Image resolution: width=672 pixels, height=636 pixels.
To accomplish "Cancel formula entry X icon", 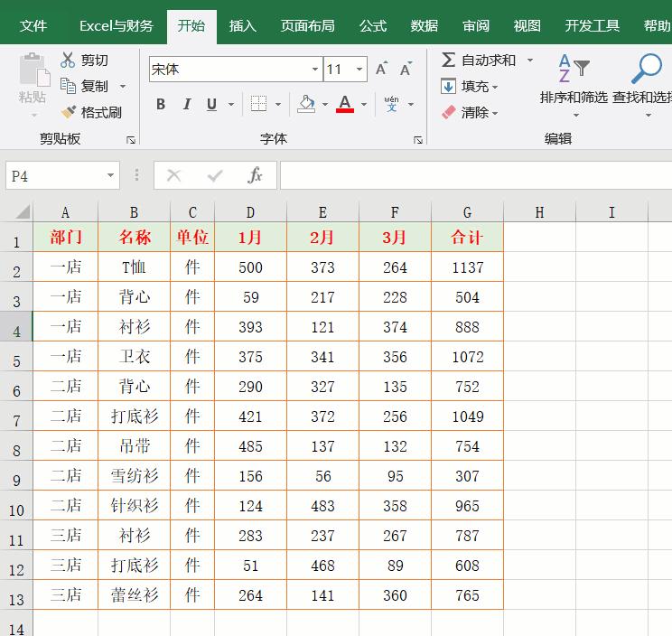I will (173, 175).
